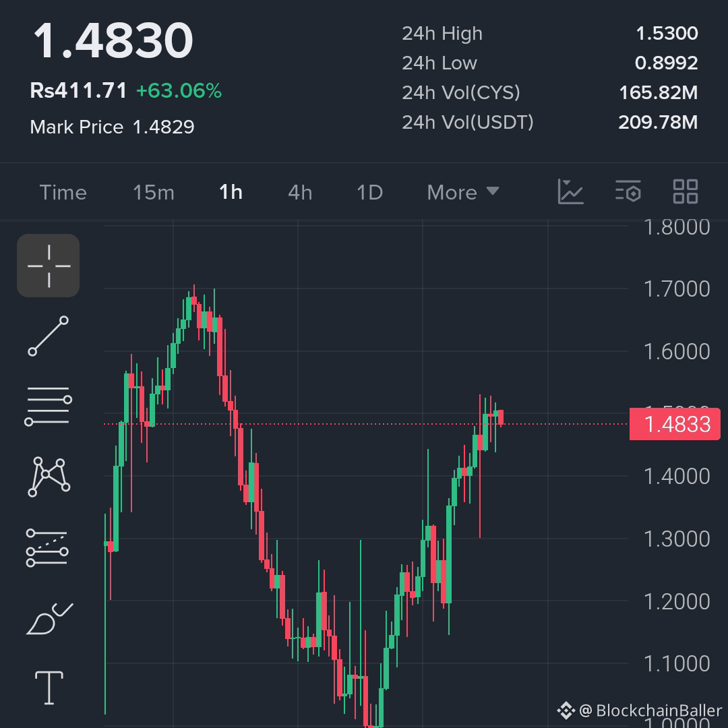Click the 24h Vol(USDT) label

tap(468, 123)
